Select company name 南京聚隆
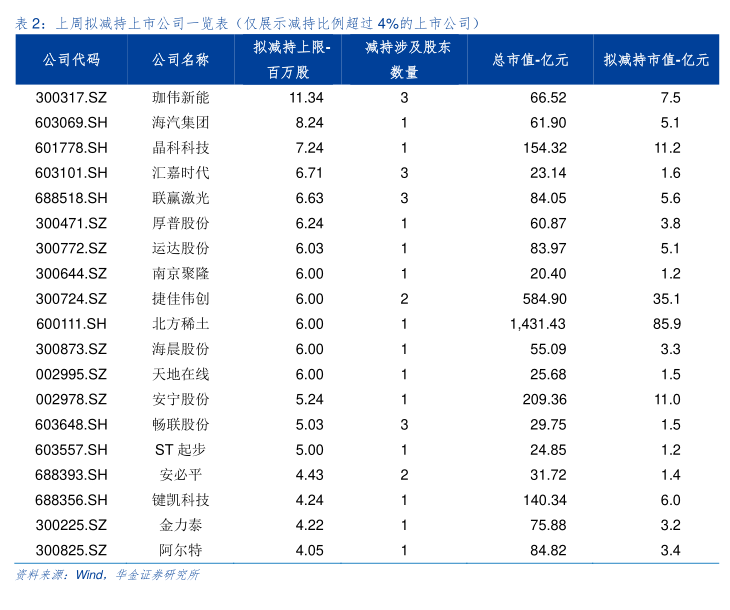Viewport: 730px width, 610px height. 181,274
